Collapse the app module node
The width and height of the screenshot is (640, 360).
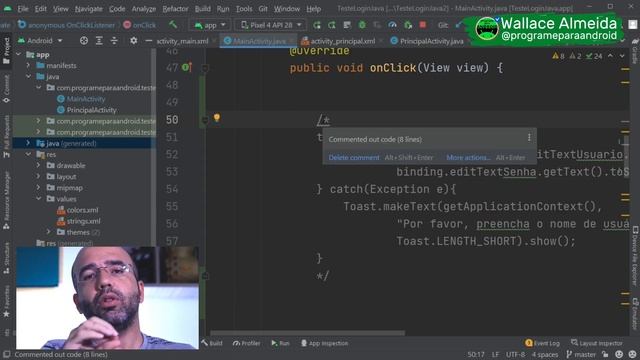tap(19, 54)
